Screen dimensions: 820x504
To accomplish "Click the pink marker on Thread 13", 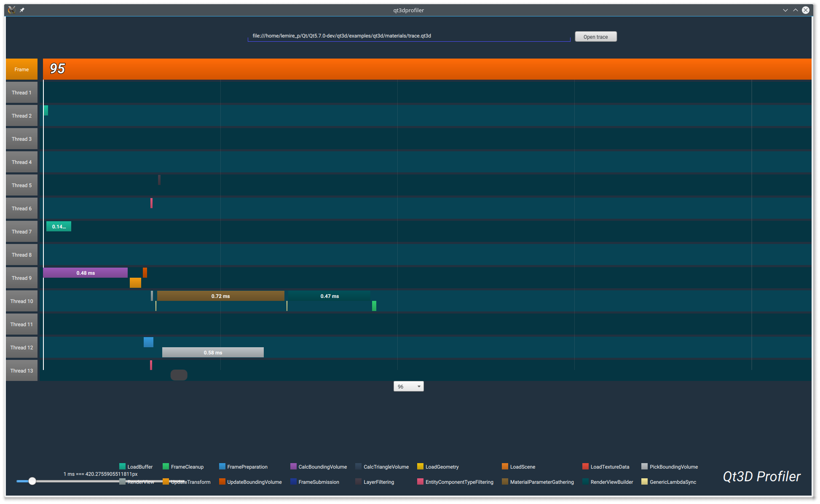I will coord(151,365).
